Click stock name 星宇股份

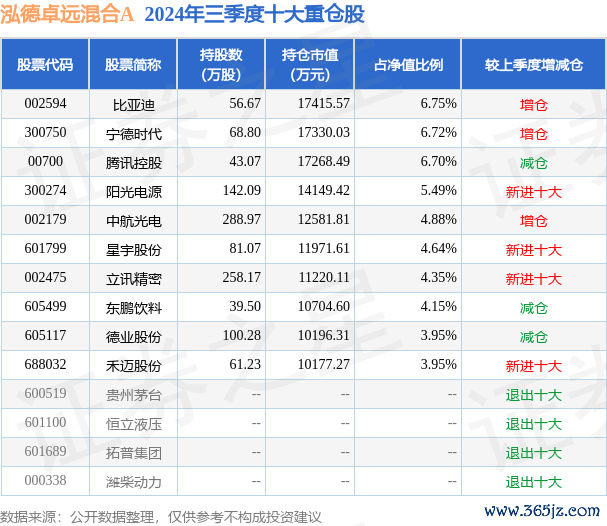134,250
